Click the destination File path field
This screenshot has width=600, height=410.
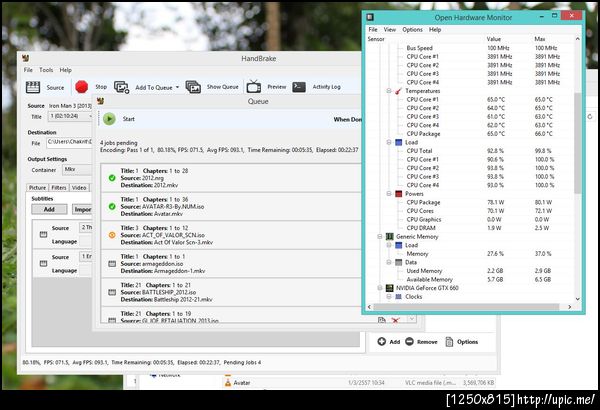[70, 142]
